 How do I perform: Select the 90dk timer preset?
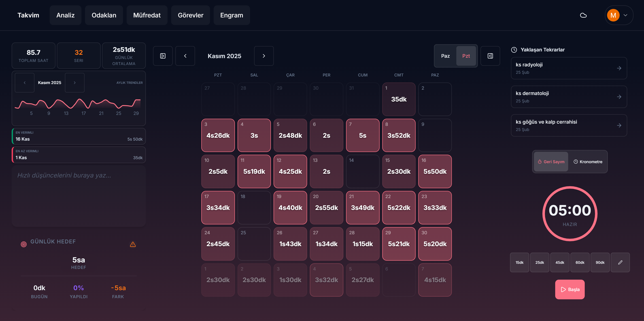click(x=600, y=262)
